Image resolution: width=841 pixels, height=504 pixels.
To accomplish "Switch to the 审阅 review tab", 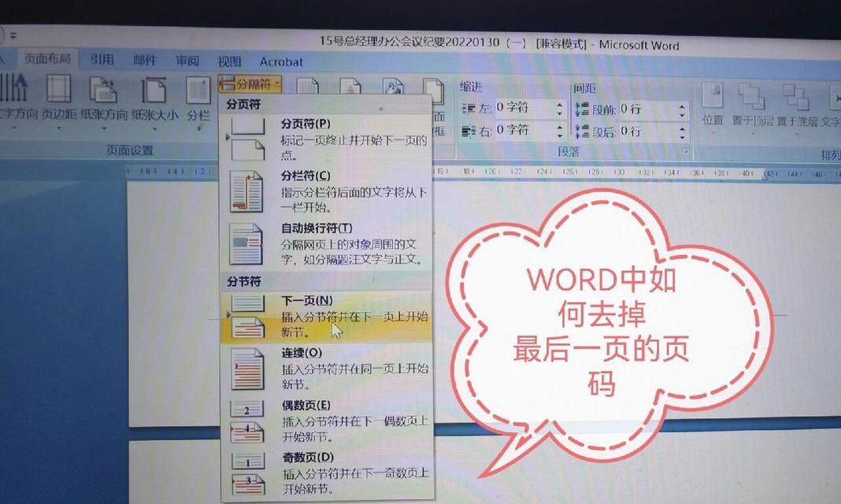I will (x=187, y=61).
